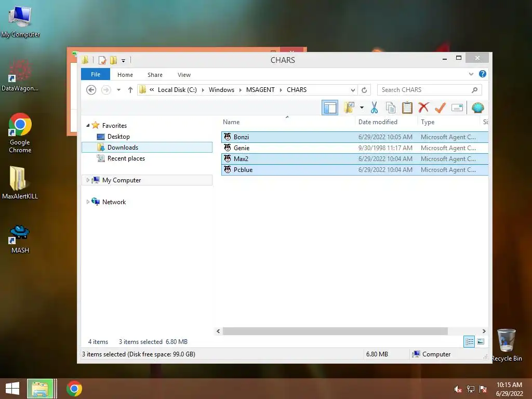Screen dimensions: 532x399
Task: Click the blue shell toolbar icon
Action: point(478,108)
